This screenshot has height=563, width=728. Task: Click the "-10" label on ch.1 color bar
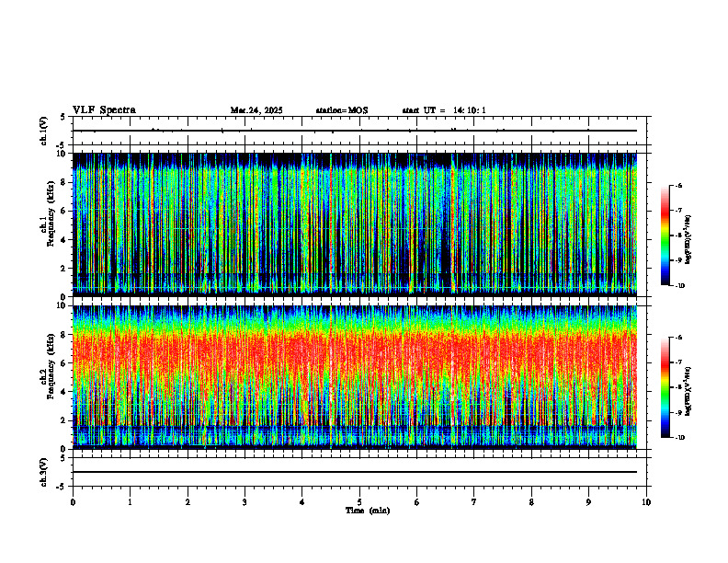tap(678, 285)
